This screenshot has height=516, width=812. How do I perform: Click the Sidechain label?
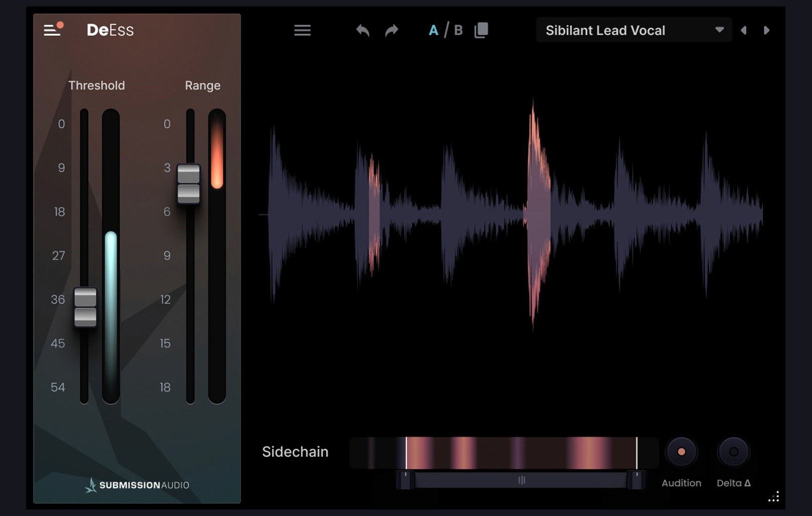295,451
